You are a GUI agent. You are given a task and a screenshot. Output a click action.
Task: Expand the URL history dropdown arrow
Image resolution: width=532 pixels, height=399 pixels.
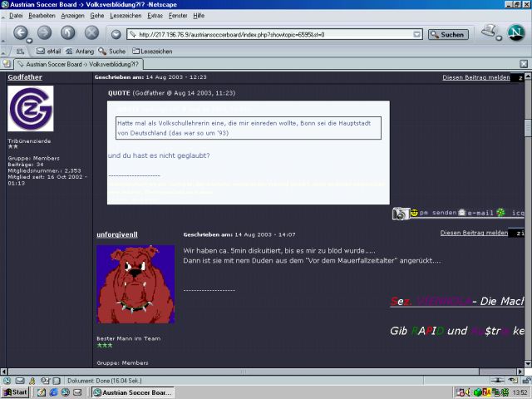(417, 34)
